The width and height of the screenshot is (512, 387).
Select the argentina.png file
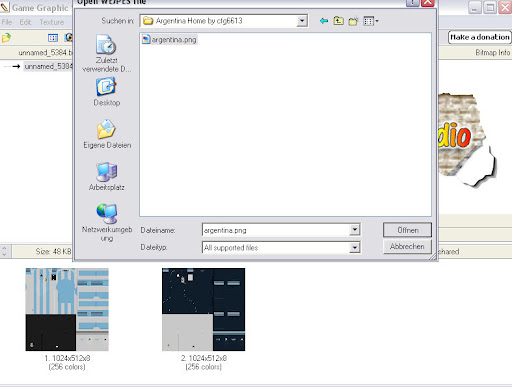[169, 40]
